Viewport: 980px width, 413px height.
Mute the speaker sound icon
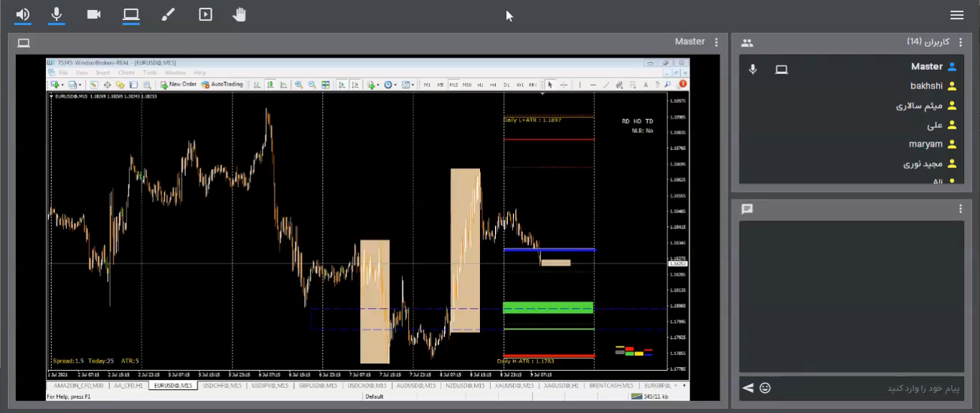(x=23, y=14)
